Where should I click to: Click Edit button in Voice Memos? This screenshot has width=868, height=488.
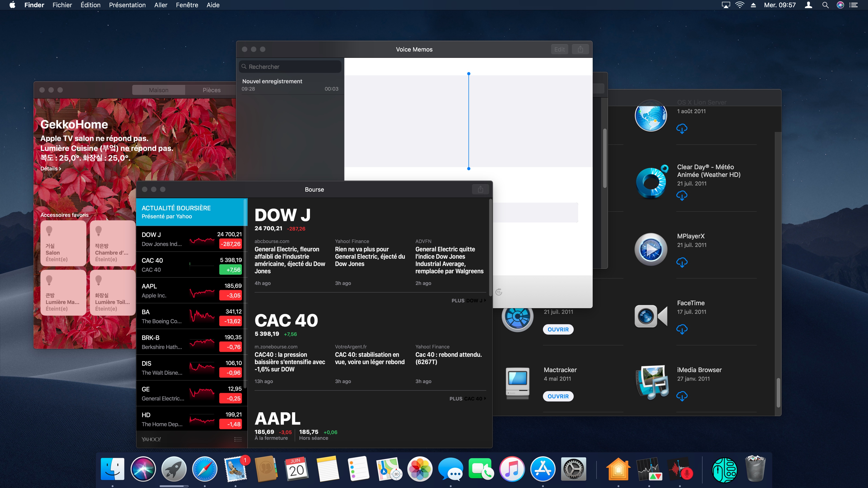point(559,49)
